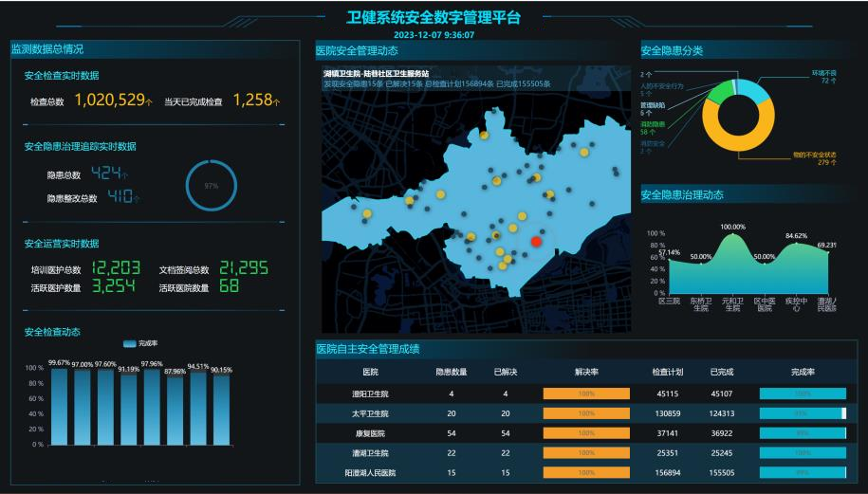Click the 物的不安全状态 279 label
868x494 pixels.
click(x=814, y=158)
